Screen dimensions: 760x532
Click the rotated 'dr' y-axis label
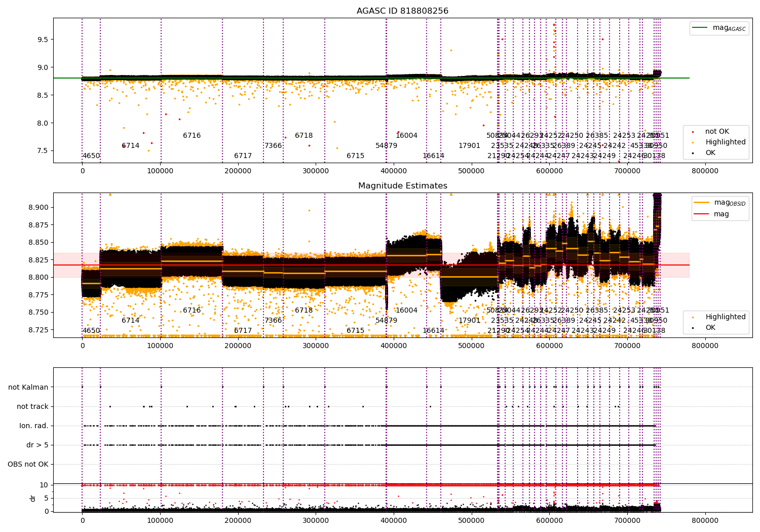33,498
